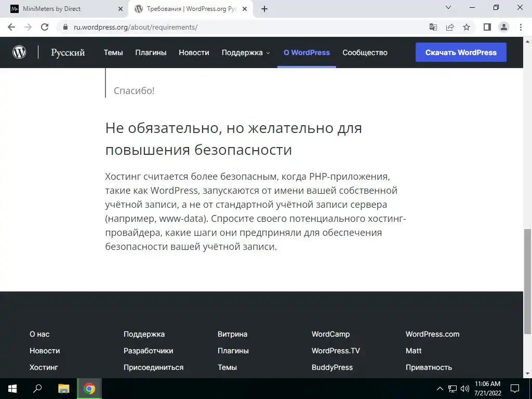Open the tab search chevron in title bar

coord(448,7)
